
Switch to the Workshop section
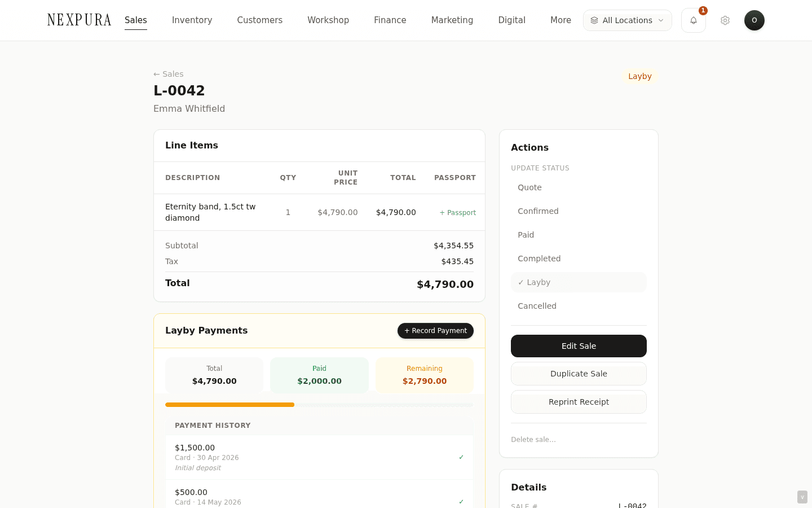pyautogui.click(x=328, y=20)
